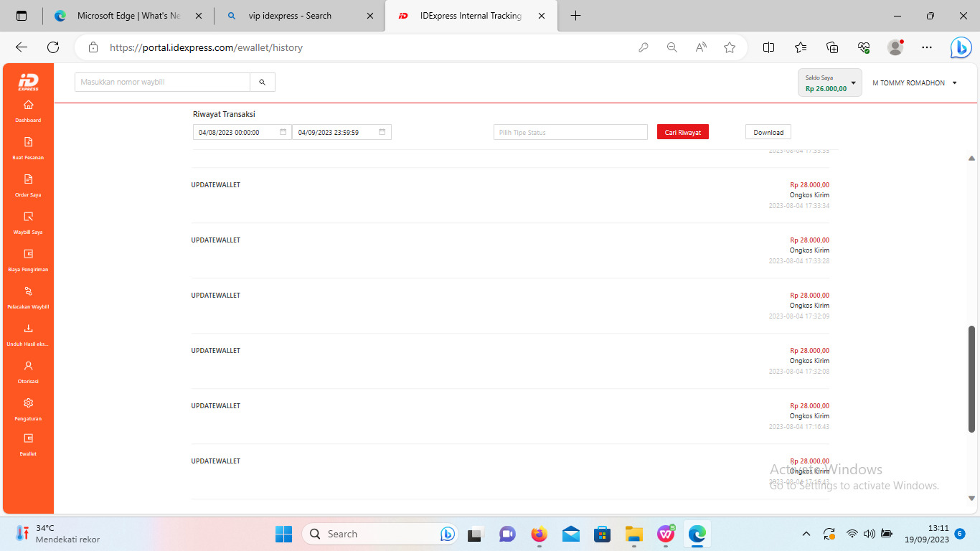The width and height of the screenshot is (980, 551).
Task: Switch to vip idexpress Search tab
Action: point(300,16)
